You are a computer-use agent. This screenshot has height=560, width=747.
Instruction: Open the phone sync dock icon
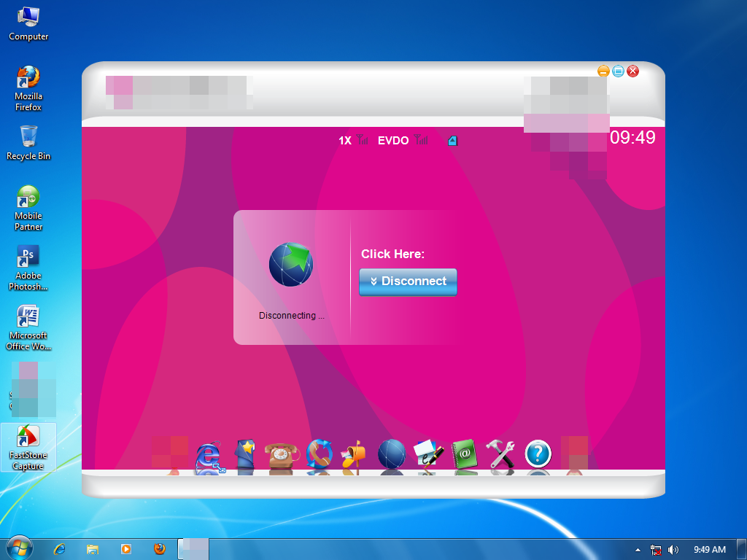tap(318, 454)
